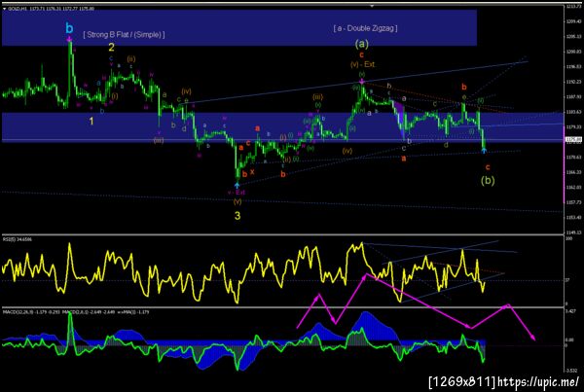Select the yellow wave '1' label
Screen dimensions: 584x392
pos(91,121)
